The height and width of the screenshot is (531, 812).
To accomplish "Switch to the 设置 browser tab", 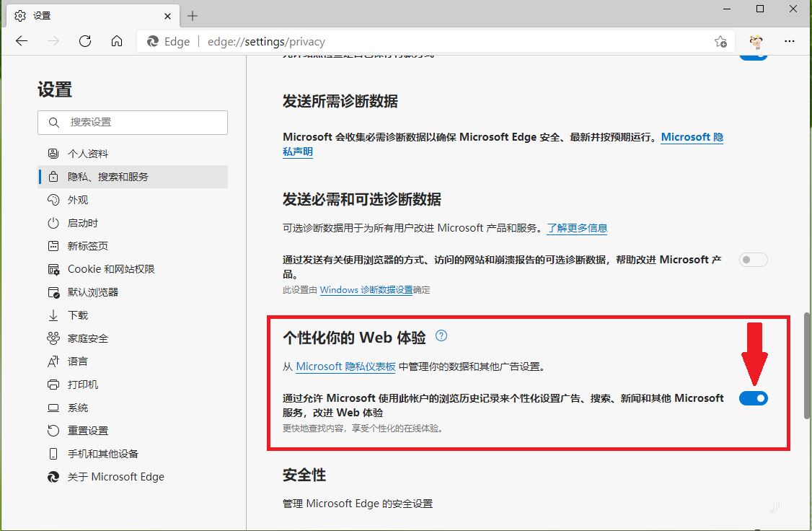I will tap(87, 15).
